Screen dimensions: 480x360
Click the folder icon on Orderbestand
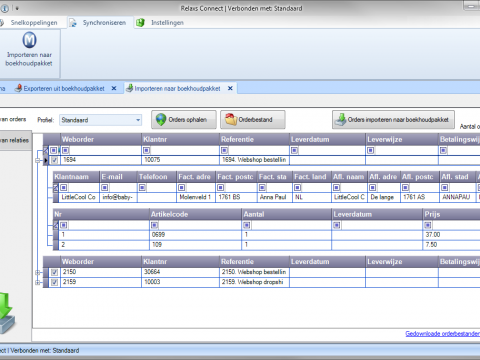231,119
